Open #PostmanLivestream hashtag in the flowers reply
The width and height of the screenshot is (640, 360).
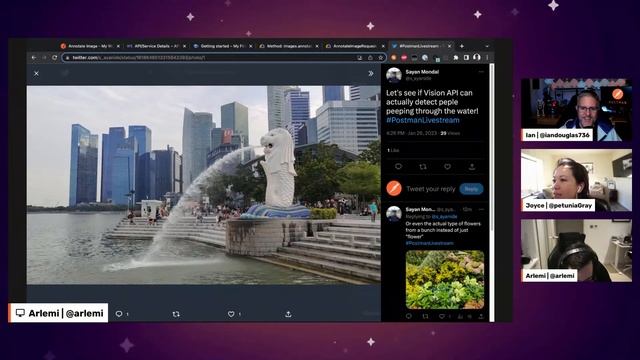tap(429, 243)
